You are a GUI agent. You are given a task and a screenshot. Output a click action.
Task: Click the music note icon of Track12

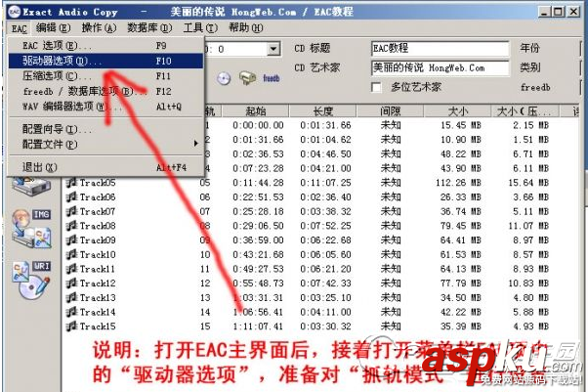71,283
